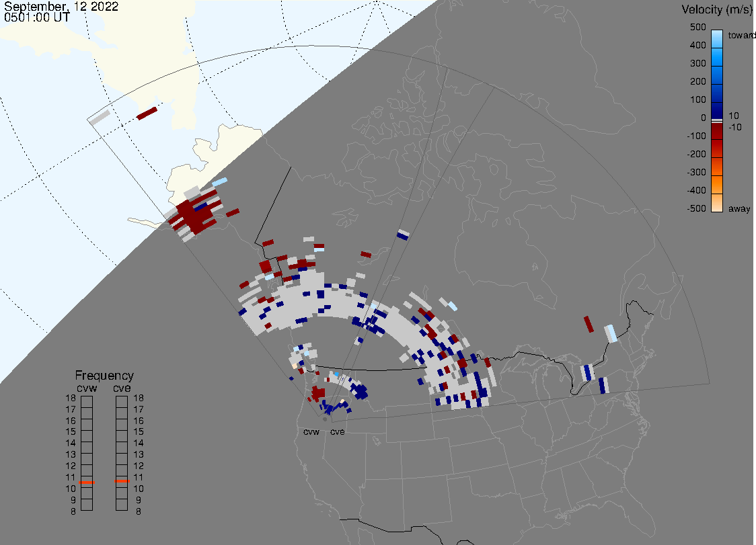Click the "10" threshold label beside color bar
Screen dimensions: 756x545
pos(733,116)
